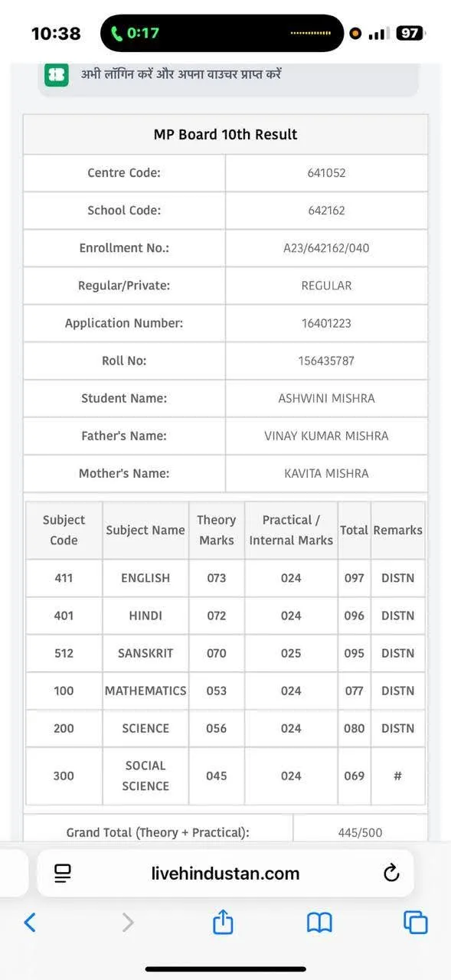Tap the grand total 445/500
This screenshot has height=980, width=451.
click(x=360, y=832)
